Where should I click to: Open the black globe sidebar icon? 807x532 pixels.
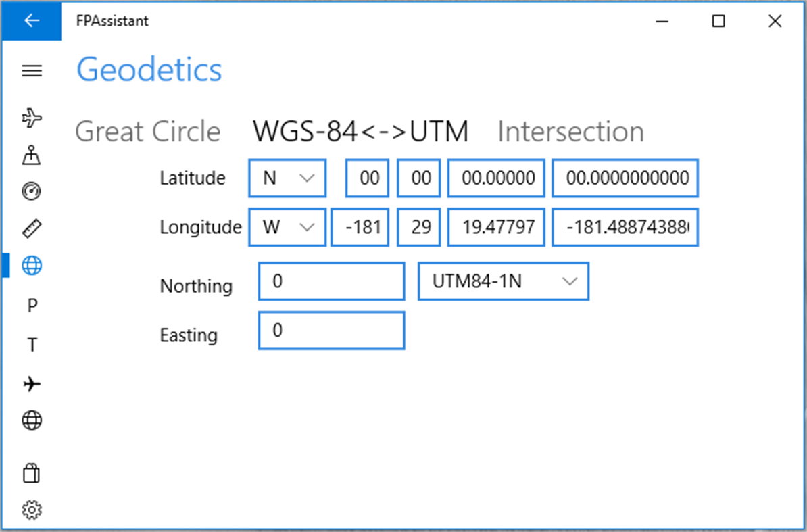31,420
